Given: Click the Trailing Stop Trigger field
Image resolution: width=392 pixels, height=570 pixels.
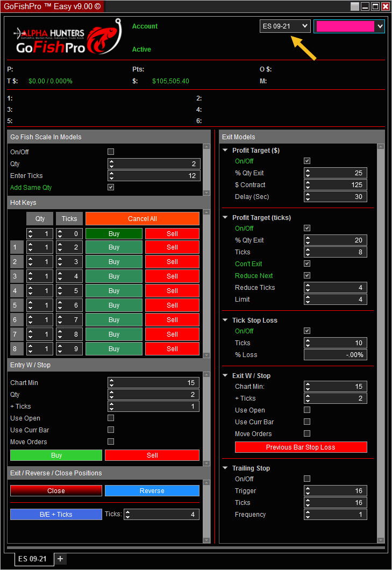Looking at the screenshot, I should 336,491.
